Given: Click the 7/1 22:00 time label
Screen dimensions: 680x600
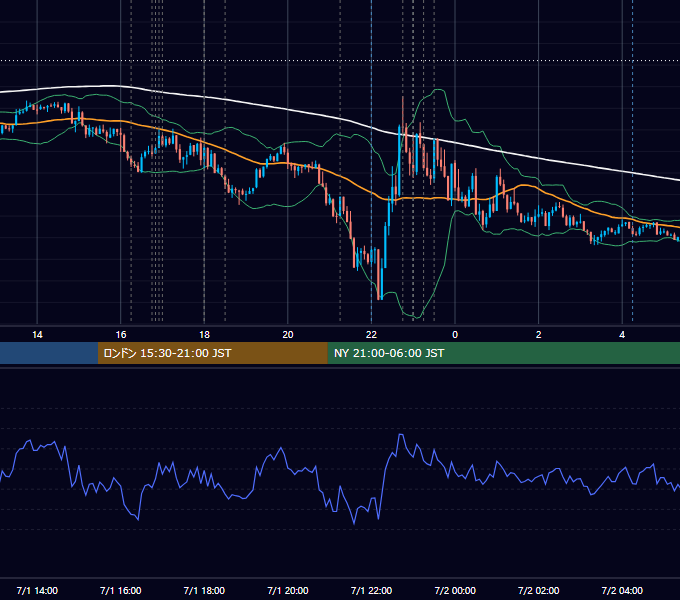Looking at the screenshot, I should [x=371, y=590].
